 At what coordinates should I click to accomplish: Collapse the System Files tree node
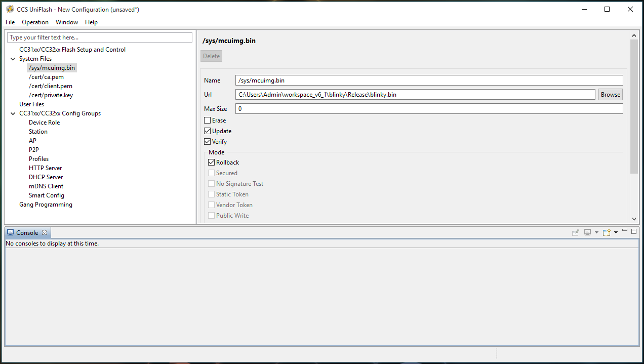[13, 59]
